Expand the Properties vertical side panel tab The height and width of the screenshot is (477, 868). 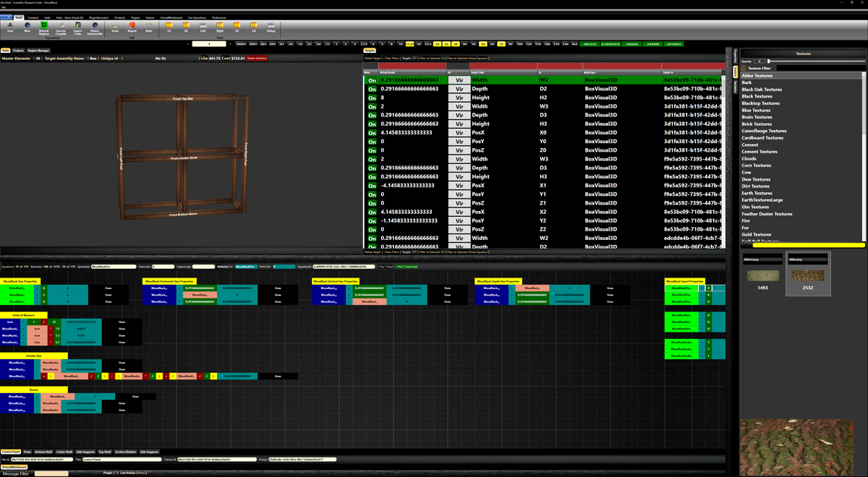(736, 56)
